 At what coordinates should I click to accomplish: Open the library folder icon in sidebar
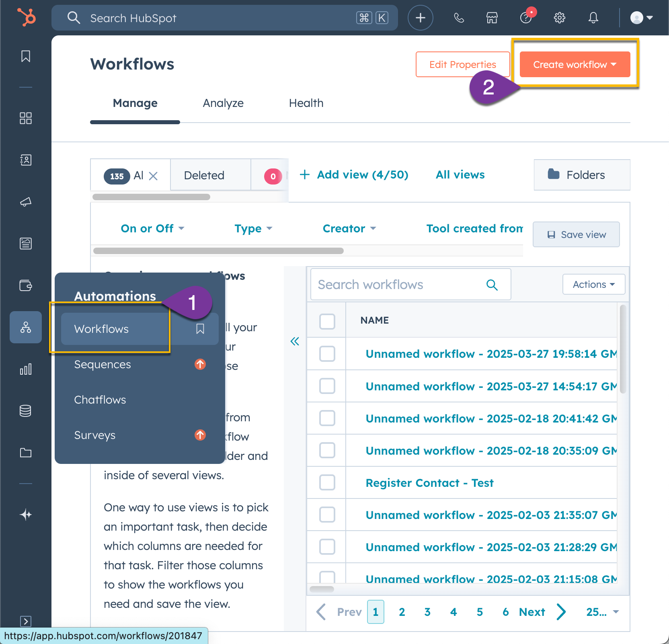click(26, 453)
